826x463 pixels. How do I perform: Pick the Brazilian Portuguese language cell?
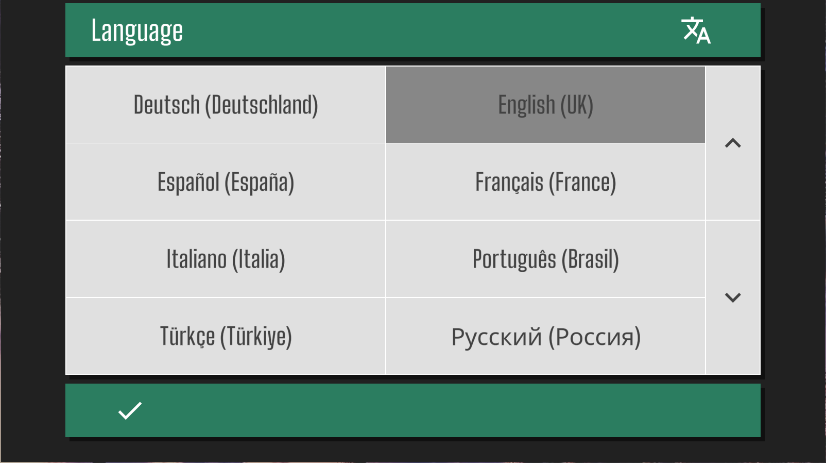(545, 259)
